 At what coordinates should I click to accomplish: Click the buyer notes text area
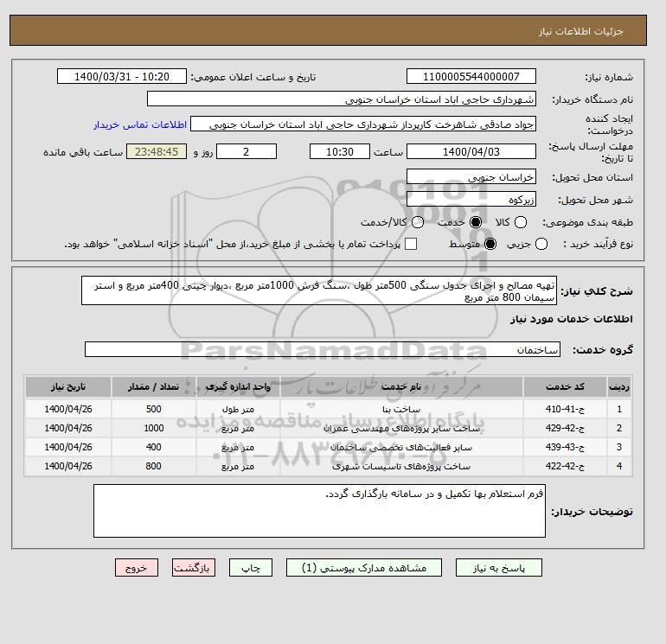click(319, 511)
